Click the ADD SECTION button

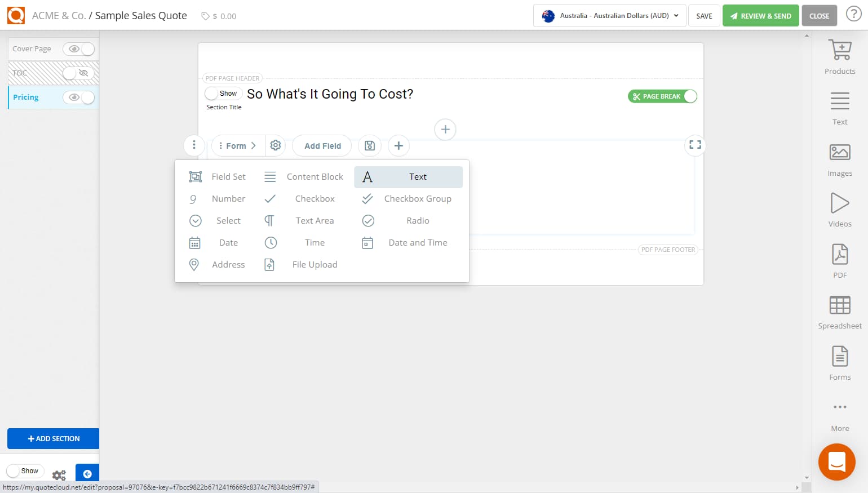[53, 438]
